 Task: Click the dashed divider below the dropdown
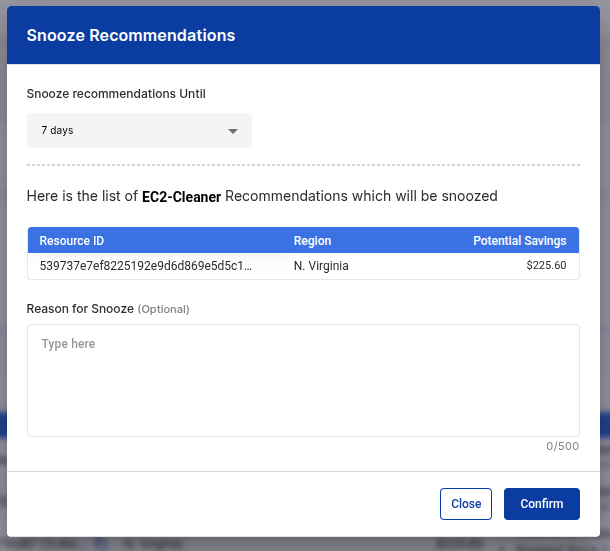pyautogui.click(x=303, y=164)
